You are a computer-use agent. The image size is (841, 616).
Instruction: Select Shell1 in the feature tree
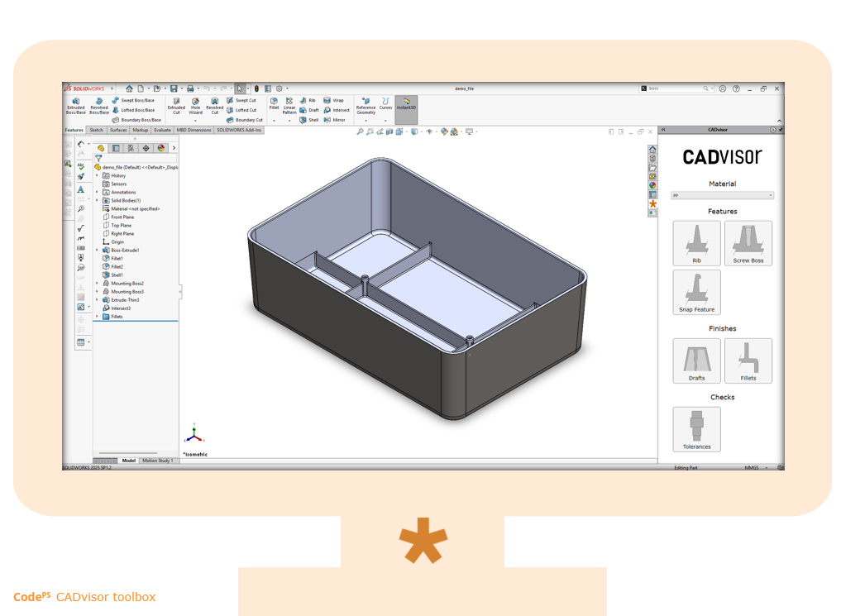(112, 275)
